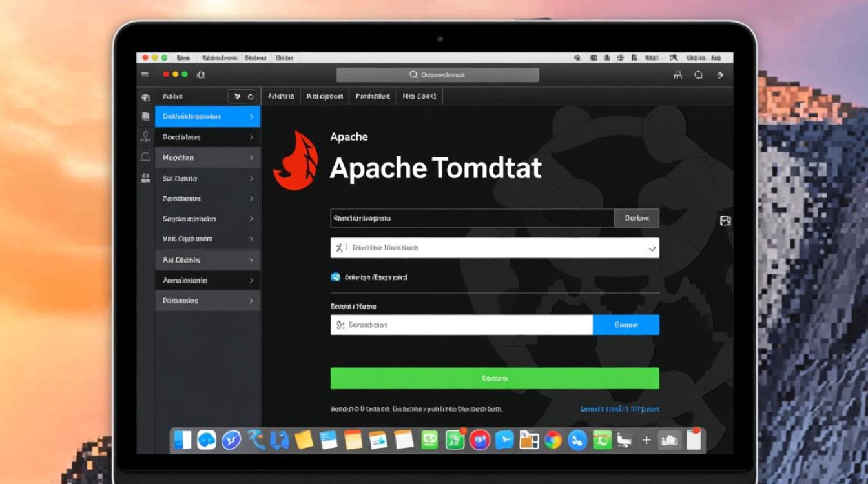Follow the blue link at the form's bottom right
Image resolution: width=868 pixels, height=484 pixels.
(x=619, y=409)
